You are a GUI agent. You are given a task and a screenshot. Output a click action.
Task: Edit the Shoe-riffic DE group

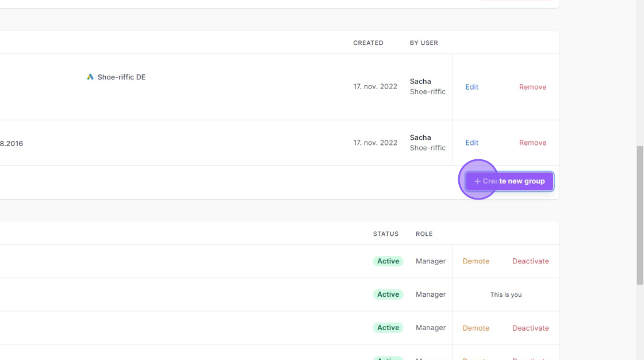pyautogui.click(x=471, y=87)
